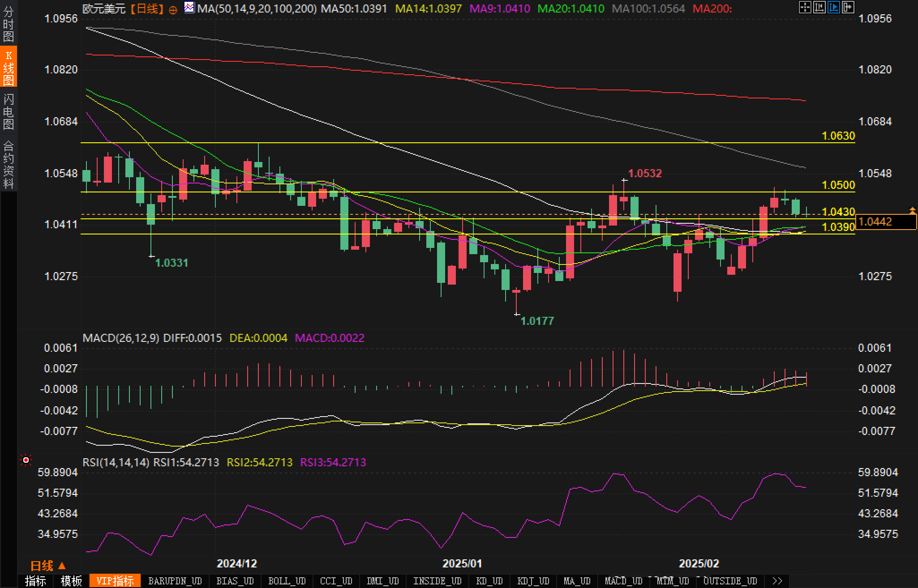This screenshot has width=918, height=588.
Task: Select the VIP指标 tab
Action: click(115, 581)
